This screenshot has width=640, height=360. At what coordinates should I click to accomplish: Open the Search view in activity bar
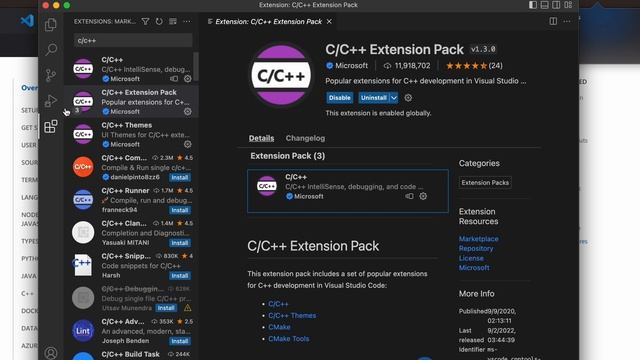51,49
